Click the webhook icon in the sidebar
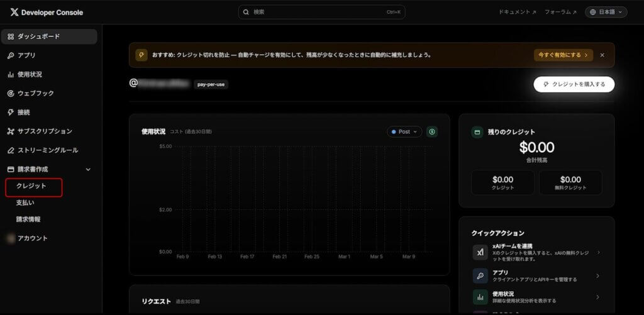The width and height of the screenshot is (644, 315). point(11,93)
